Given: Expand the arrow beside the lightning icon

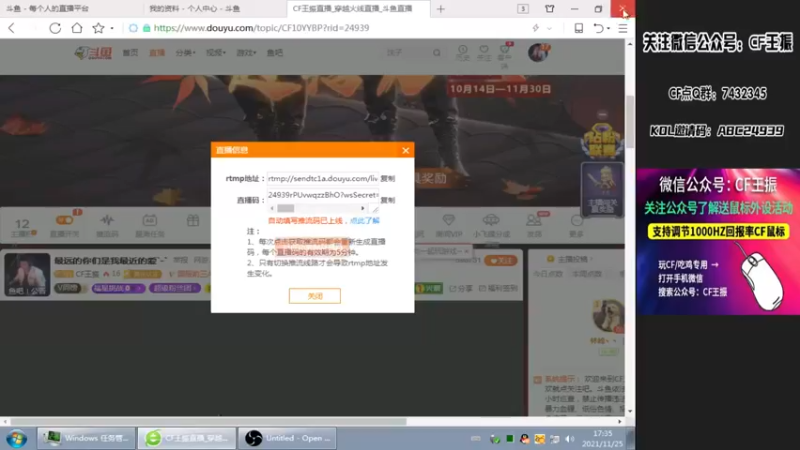Looking at the screenshot, I should 549,29.
